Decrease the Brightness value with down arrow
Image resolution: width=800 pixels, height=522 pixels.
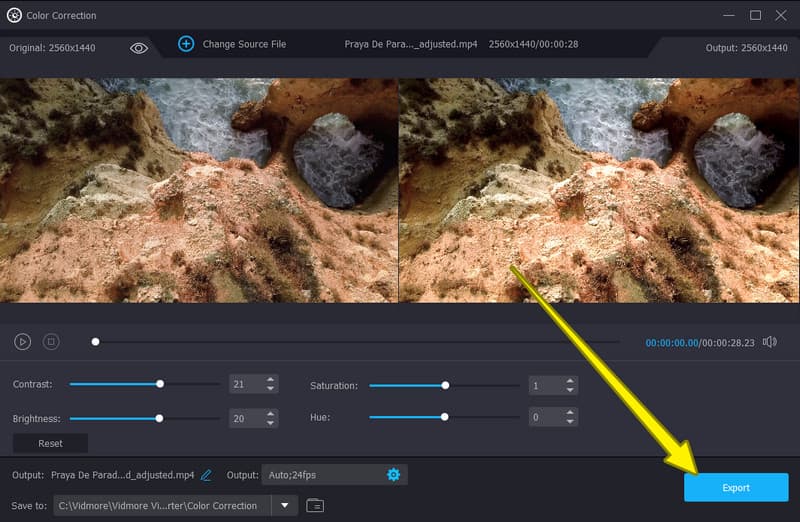(x=270, y=423)
